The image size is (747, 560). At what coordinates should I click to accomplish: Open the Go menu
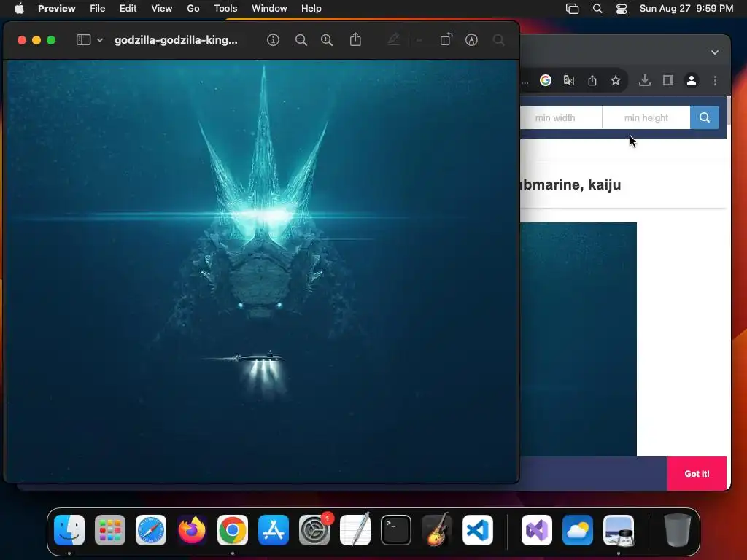(x=193, y=9)
